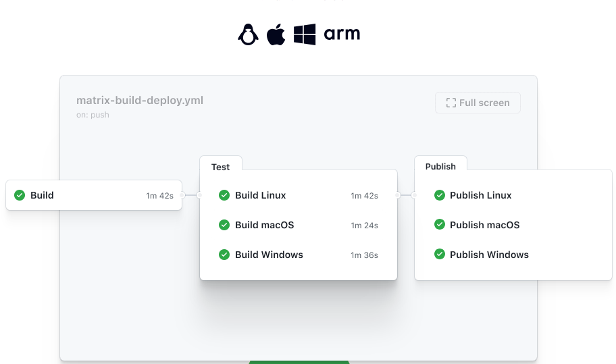Click Build Linux green check icon
Image resolution: width=616 pixels, height=364 pixels.
[x=224, y=195]
